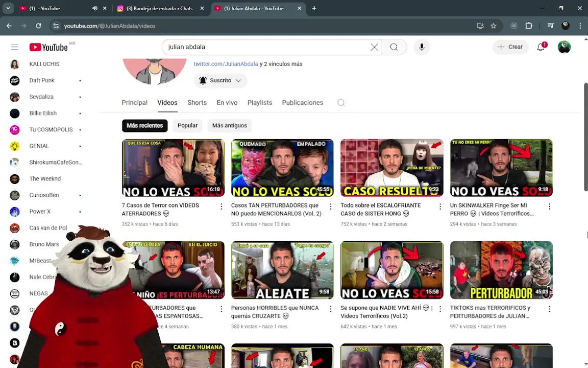Select Popular sort chip
The image size is (588, 368).
point(187,125)
